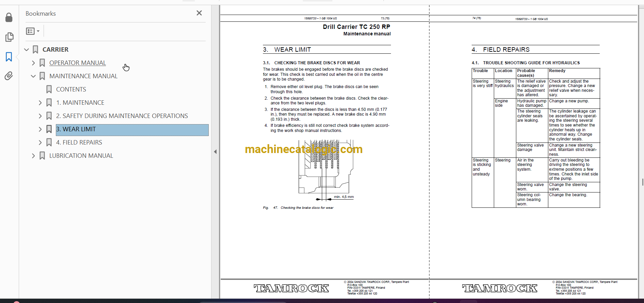The image size is (644, 303).
Task: Open the security lock panel icon
Action: [x=9, y=17]
